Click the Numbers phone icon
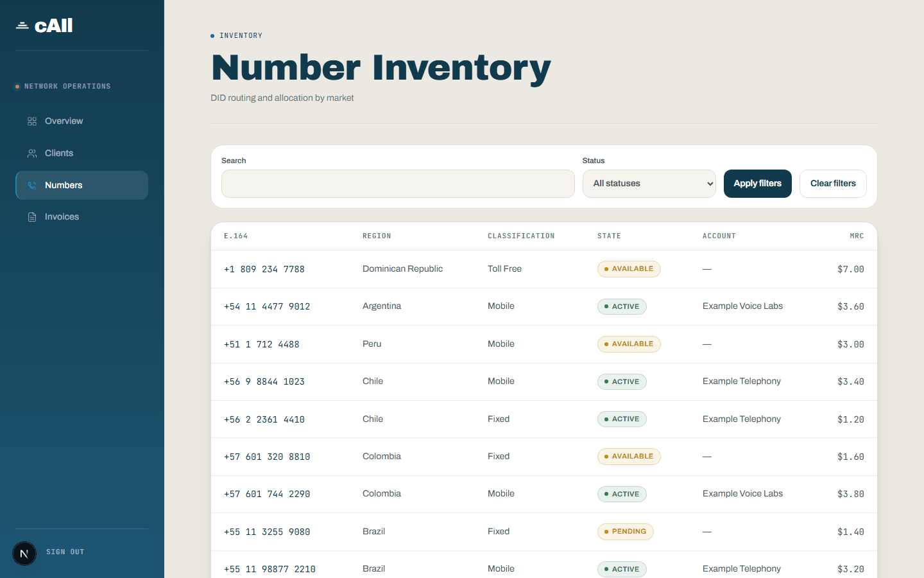The image size is (924, 578). [32, 186]
